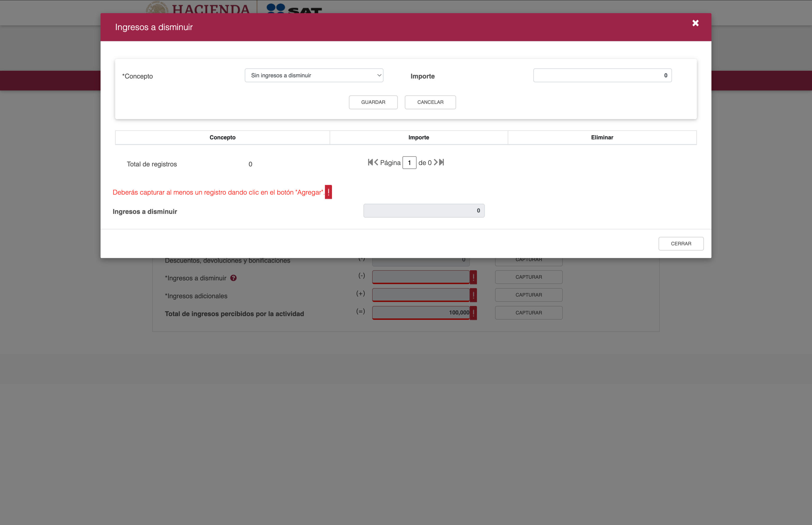The image size is (812, 525).
Task: Click previous page arrow in pagination
Action: pyautogui.click(x=376, y=162)
